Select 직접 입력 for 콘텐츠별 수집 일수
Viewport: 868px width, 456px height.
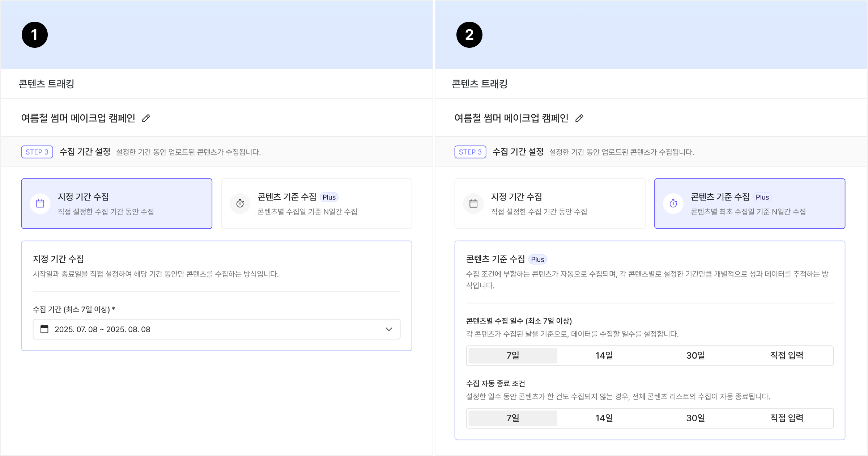coord(787,355)
